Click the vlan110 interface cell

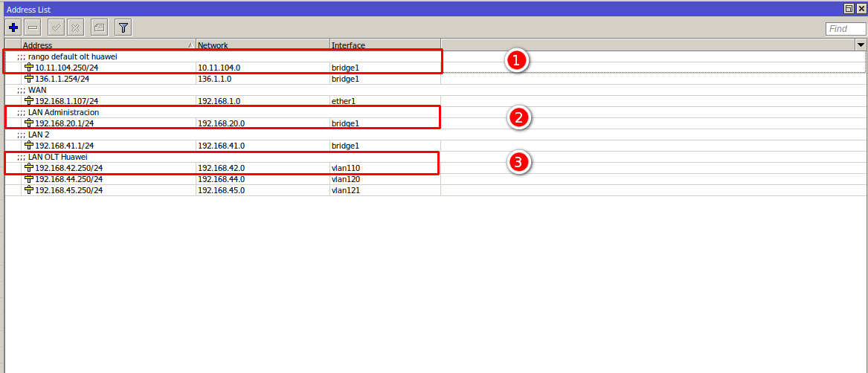pyautogui.click(x=346, y=168)
